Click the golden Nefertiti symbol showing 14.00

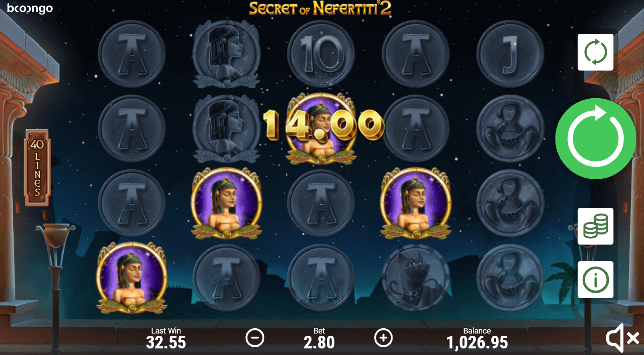(x=321, y=129)
